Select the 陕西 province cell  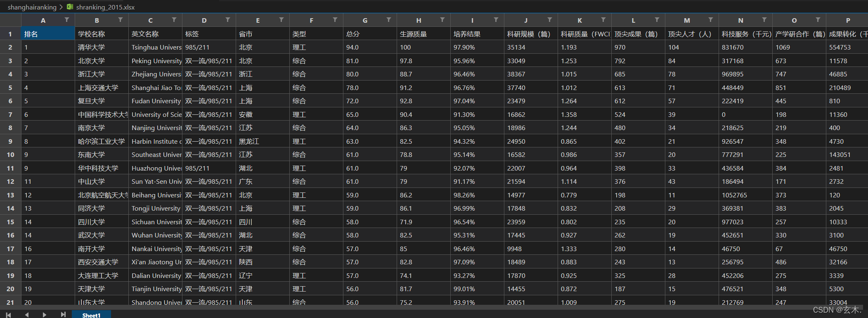coord(263,262)
